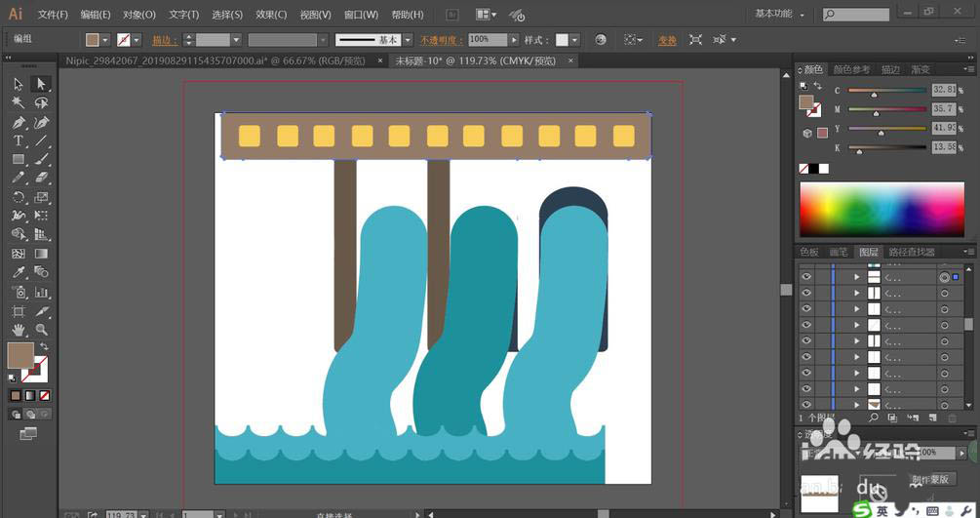Select the Type tool
This screenshot has width=980, height=518.
18,141
